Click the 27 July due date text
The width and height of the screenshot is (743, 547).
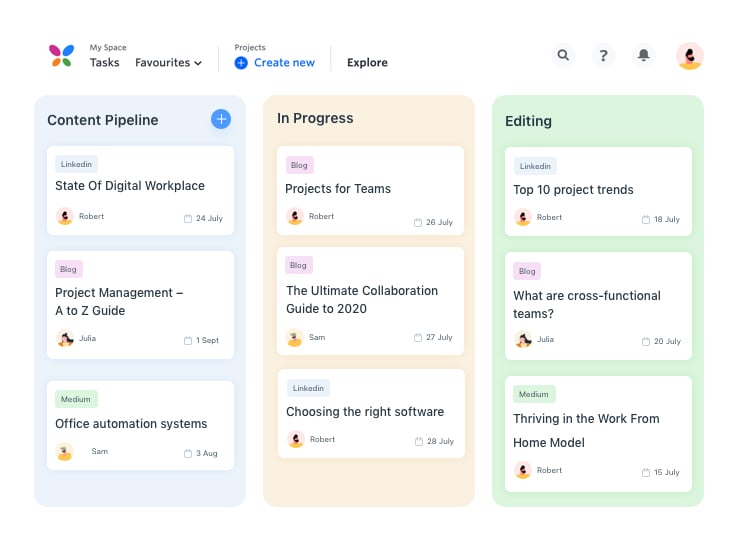point(439,337)
